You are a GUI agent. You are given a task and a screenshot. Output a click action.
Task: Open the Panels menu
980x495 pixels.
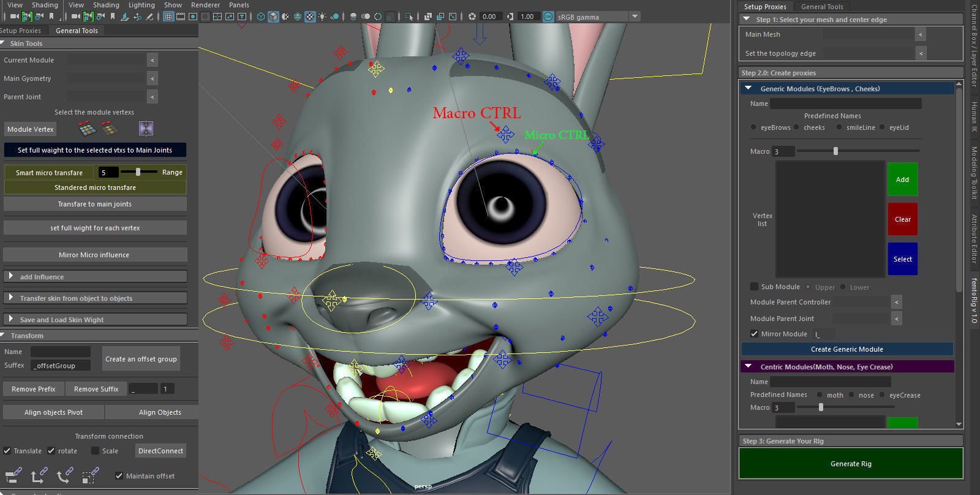click(239, 5)
